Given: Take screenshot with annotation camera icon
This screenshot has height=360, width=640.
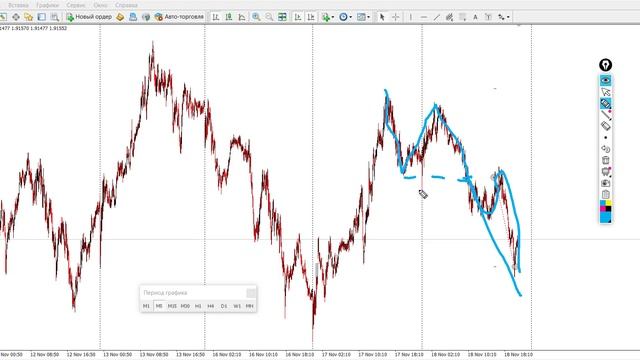Looking at the screenshot, I should click(606, 183).
